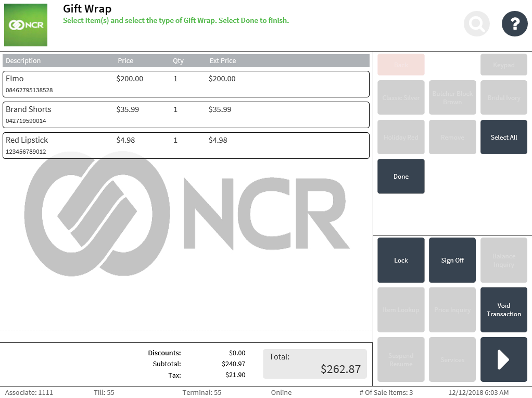Click Terminal: 55 in status bar
Image resolution: width=532 pixels, height=398 pixels.
click(201, 393)
